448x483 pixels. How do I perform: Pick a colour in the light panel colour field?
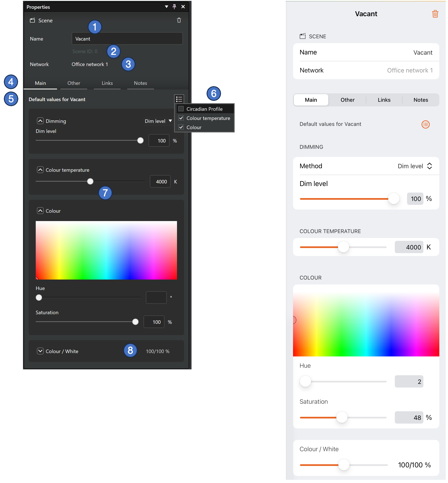[366, 320]
